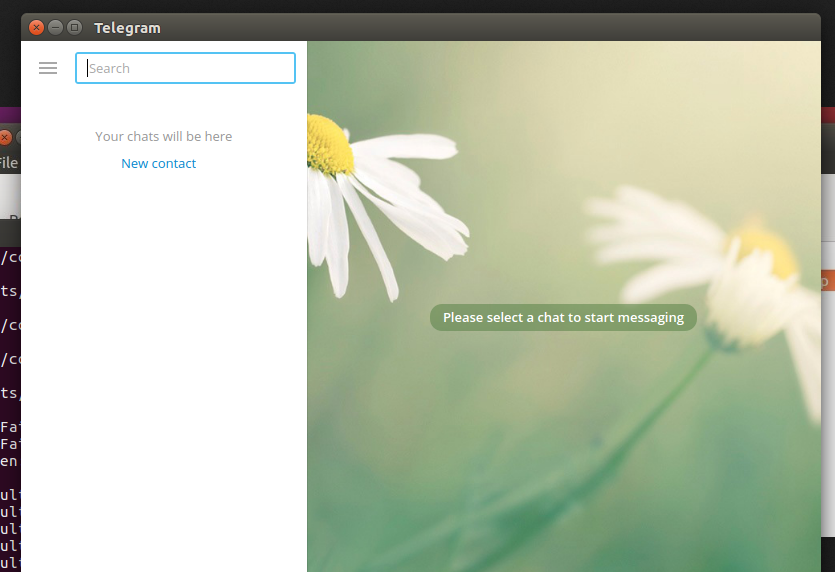The width and height of the screenshot is (835, 572).
Task: Click the yellow center of the left daisy
Action: tap(329, 143)
